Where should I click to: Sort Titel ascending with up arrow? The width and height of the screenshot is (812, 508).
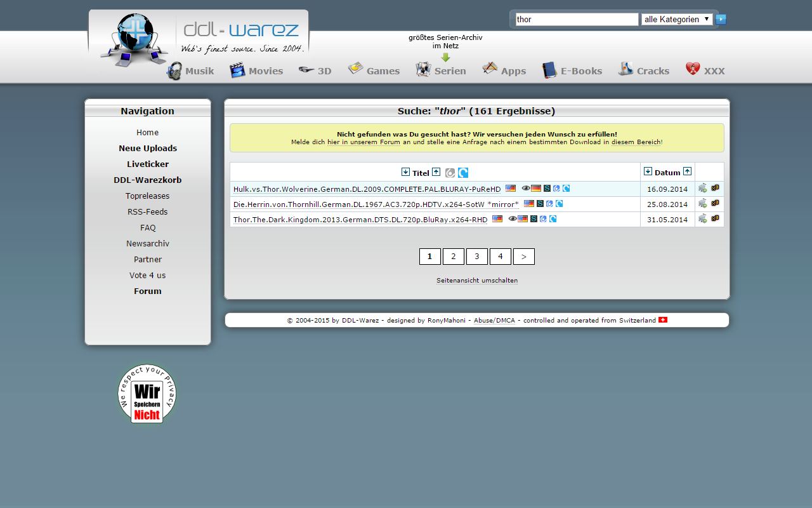click(x=436, y=172)
